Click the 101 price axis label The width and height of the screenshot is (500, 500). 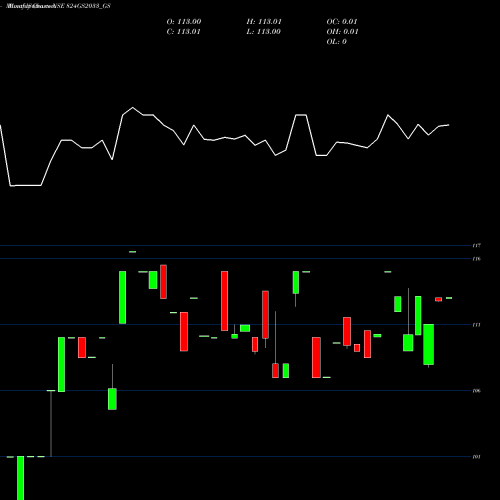pos(477,457)
